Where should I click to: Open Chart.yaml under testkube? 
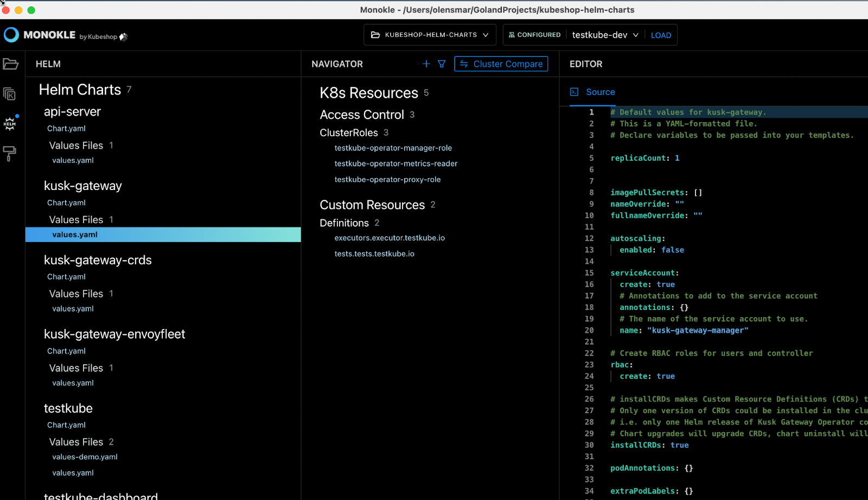pyautogui.click(x=66, y=425)
